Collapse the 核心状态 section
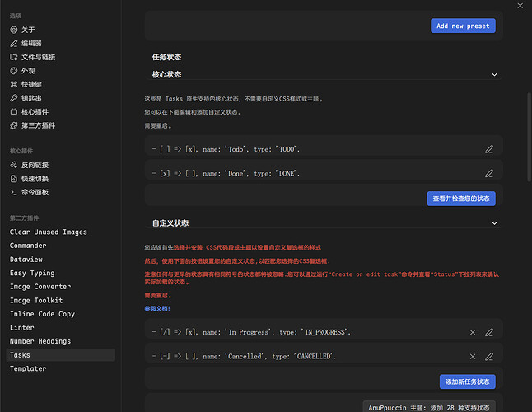 coord(494,74)
